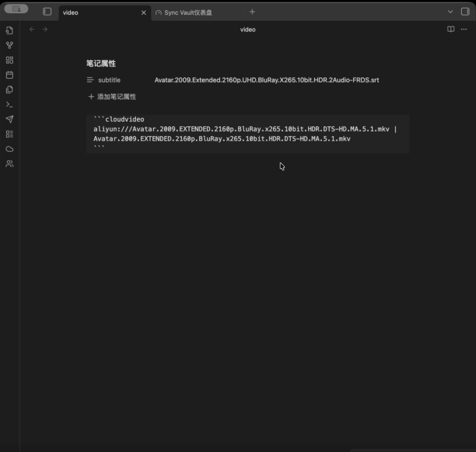Toggle the right sidebar panel
This screenshot has width=476, height=452.
tap(465, 12)
